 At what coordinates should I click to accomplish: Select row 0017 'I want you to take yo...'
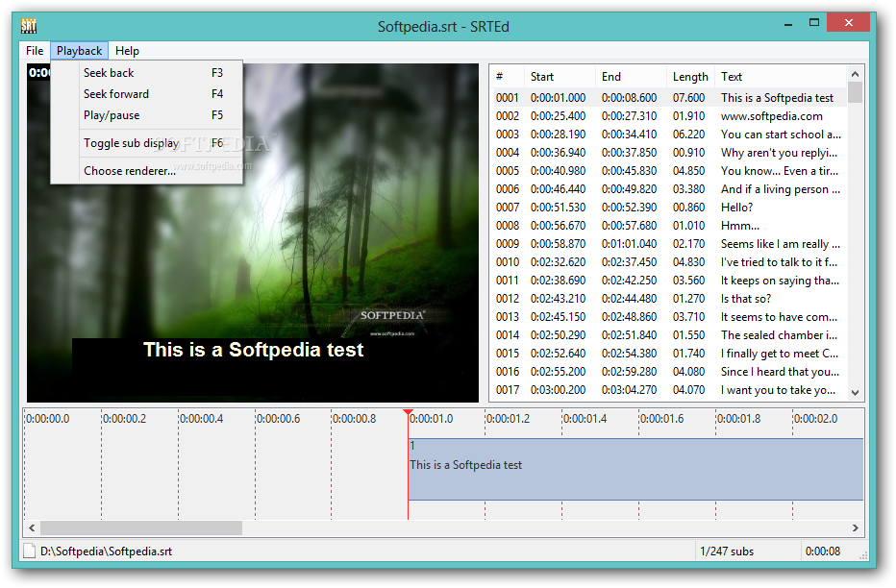click(x=670, y=390)
